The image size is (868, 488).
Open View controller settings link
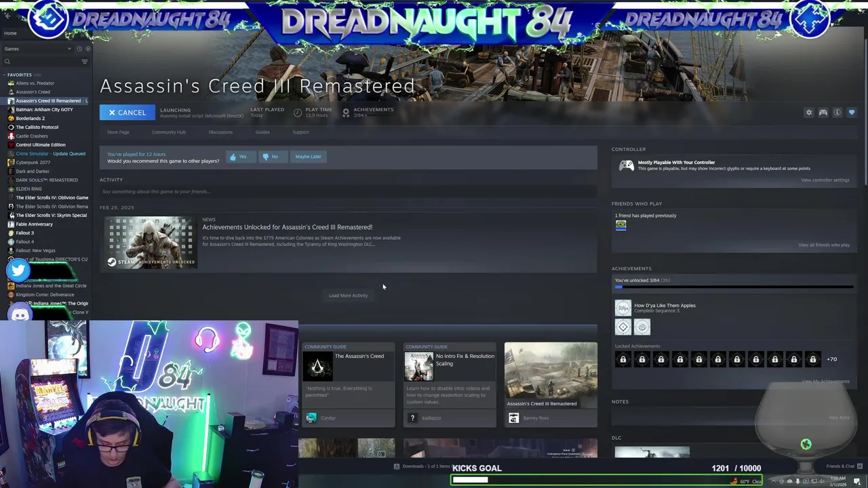(x=825, y=180)
